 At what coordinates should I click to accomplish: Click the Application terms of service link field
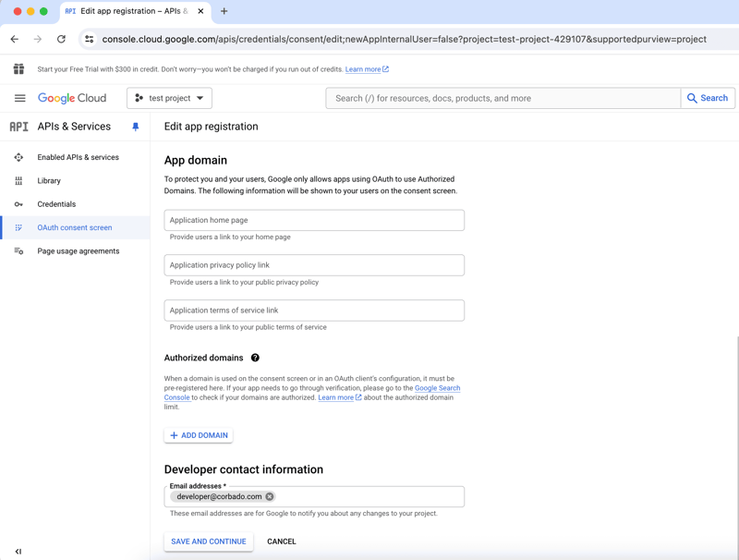314,310
